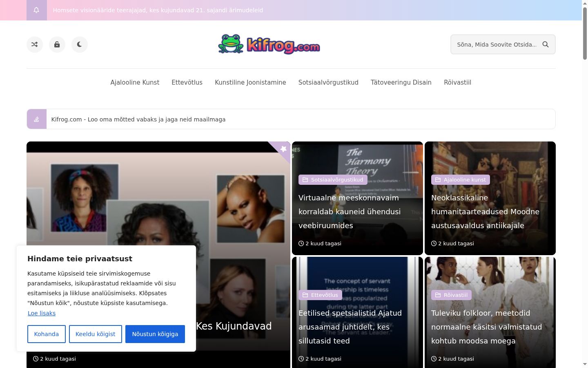The image size is (588, 368).
Task: Click Keeldu kõigist button
Action: click(96, 334)
